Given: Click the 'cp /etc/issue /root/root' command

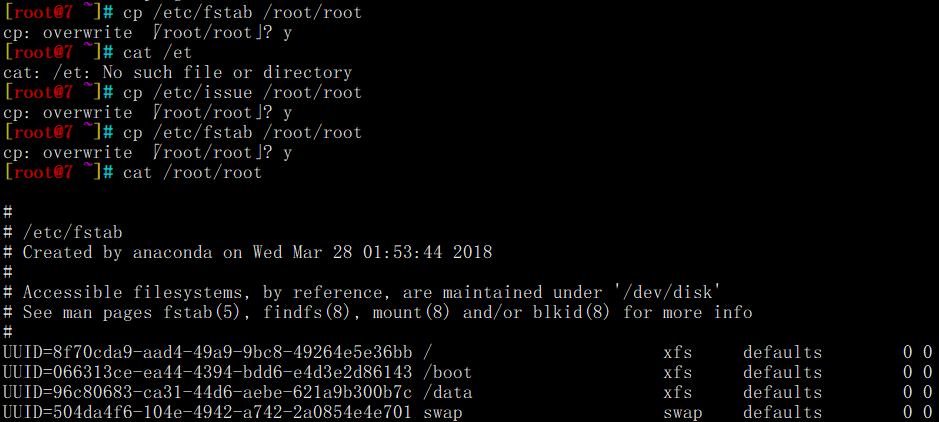Looking at the screenshot, I should [242, 92].
